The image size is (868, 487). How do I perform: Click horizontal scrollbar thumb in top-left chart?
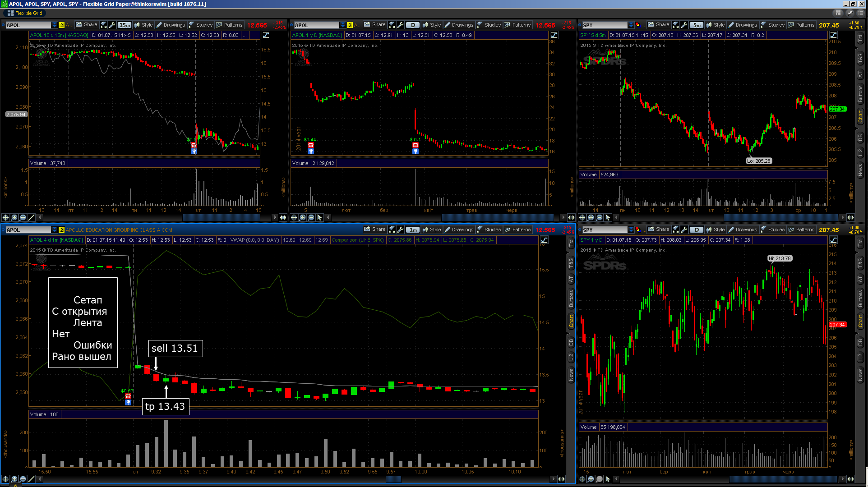click(x=221, y=217)
